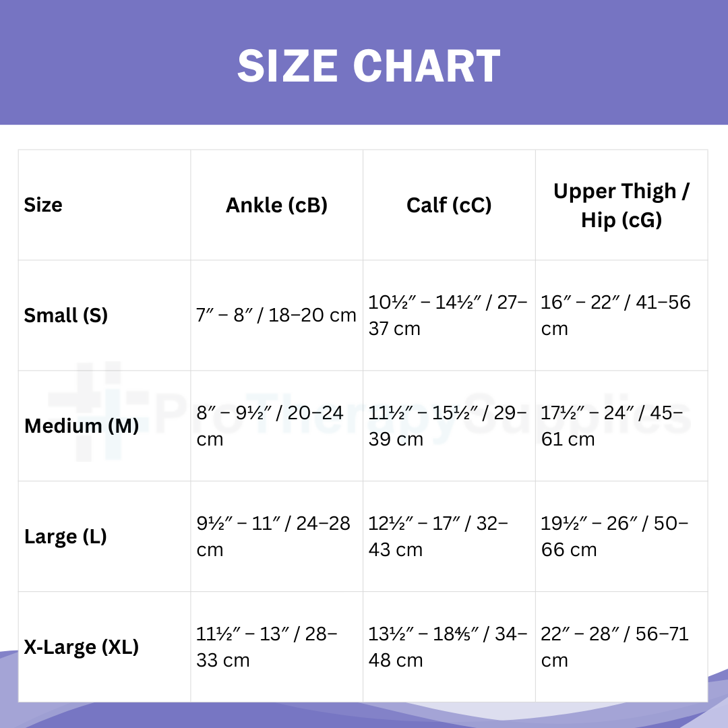Click the Medium calf cell 29–39 cm

pyautogui.click(x=448, y=426)
